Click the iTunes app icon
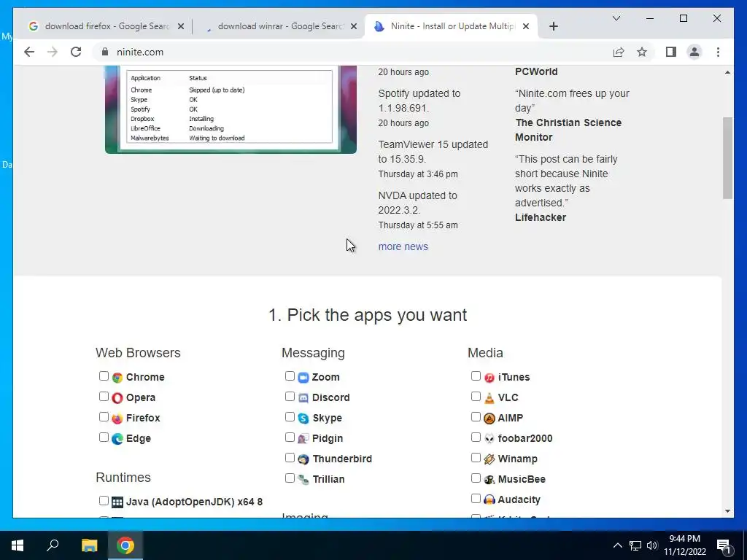 (489, 378)
